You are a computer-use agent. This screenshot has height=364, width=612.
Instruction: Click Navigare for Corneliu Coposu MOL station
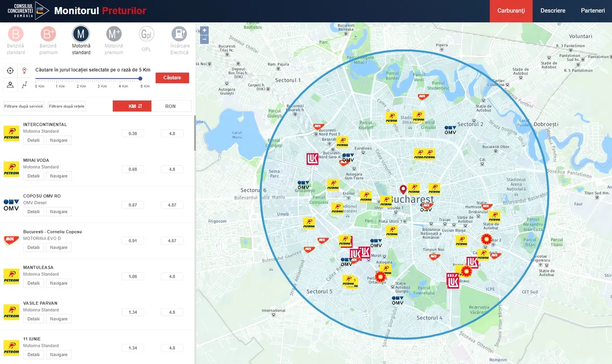click(58, 248)
